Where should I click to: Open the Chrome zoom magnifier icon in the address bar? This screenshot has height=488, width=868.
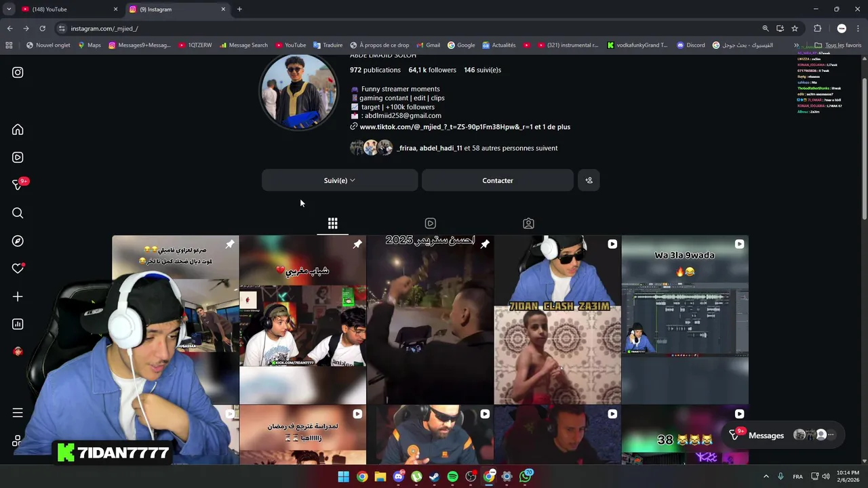[x=766, y=28]
